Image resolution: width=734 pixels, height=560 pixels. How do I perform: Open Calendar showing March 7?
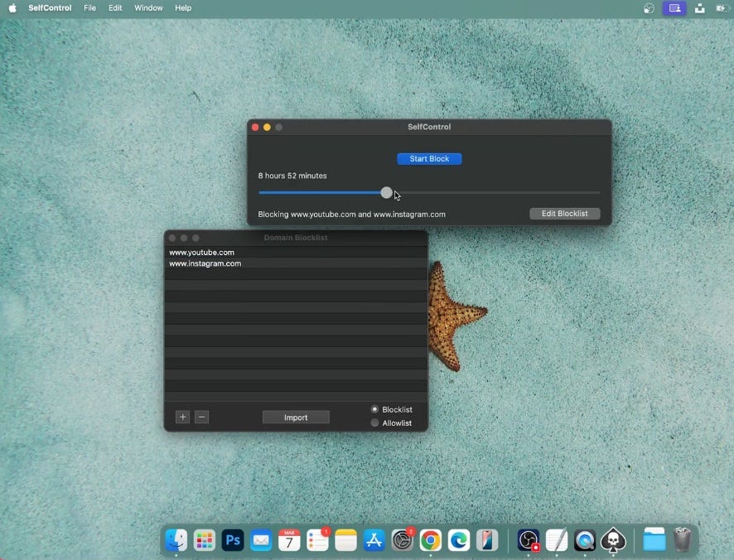(289, 540)
